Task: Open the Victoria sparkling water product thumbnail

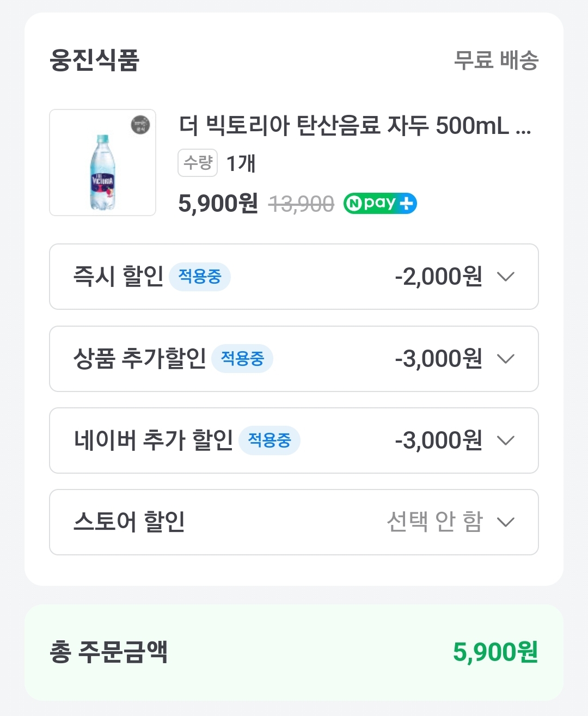Action: 102,163
